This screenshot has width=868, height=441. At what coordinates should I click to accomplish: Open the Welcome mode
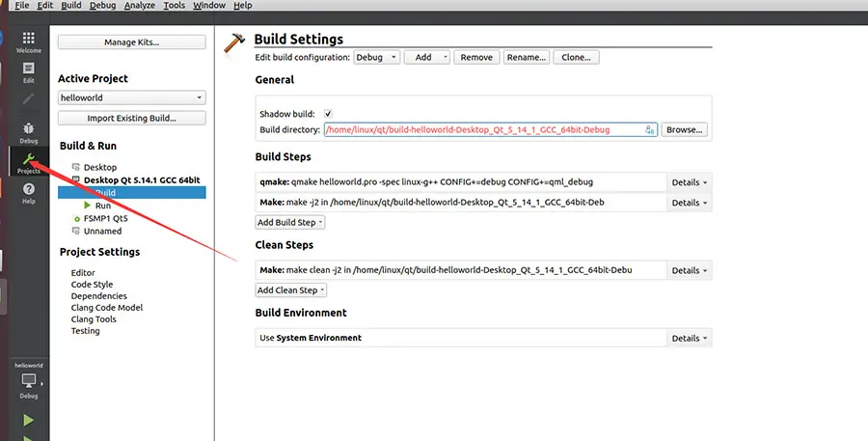coord(28,42)
